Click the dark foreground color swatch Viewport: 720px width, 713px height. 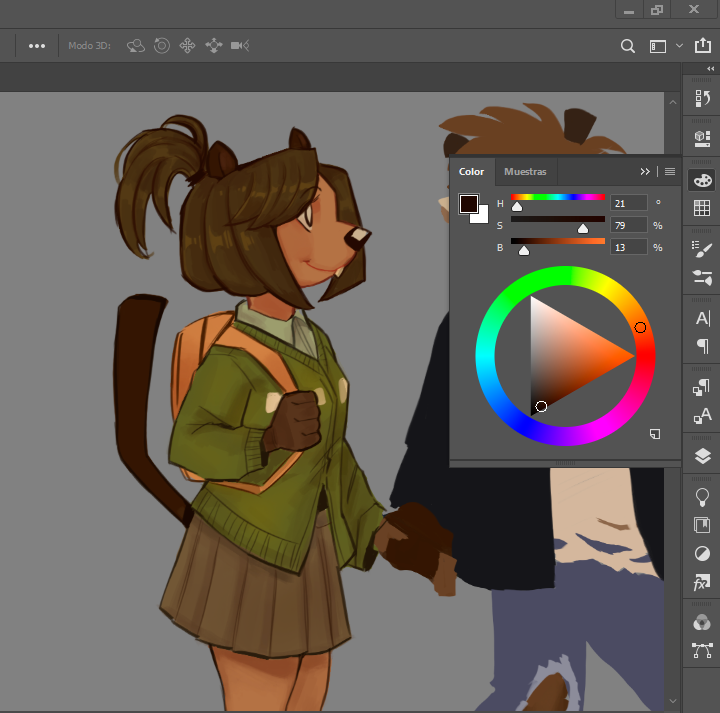[x=468, y=203]
